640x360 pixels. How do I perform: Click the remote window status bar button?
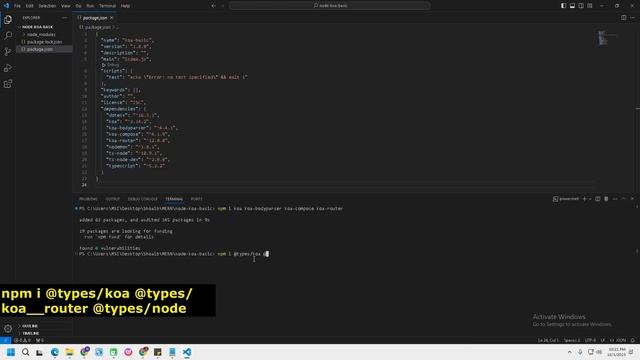5,340
